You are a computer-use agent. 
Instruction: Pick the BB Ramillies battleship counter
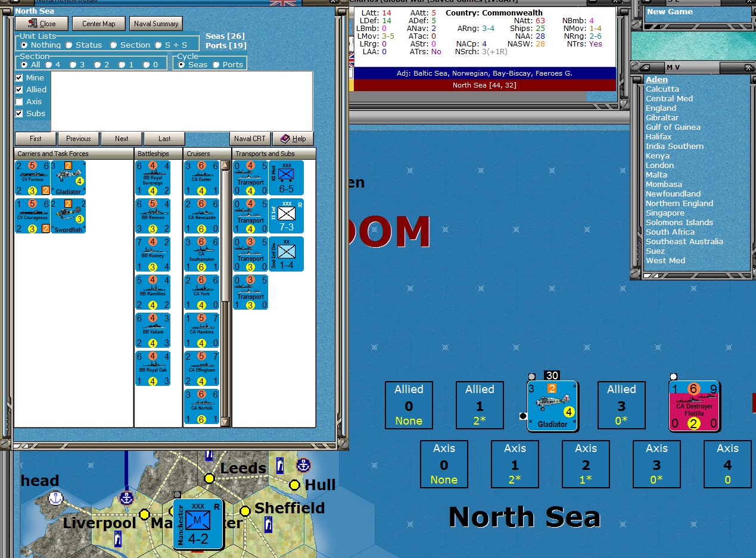coord(153,292)
